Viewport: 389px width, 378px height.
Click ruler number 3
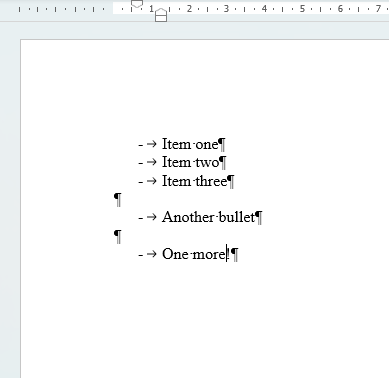click(227, 9)
